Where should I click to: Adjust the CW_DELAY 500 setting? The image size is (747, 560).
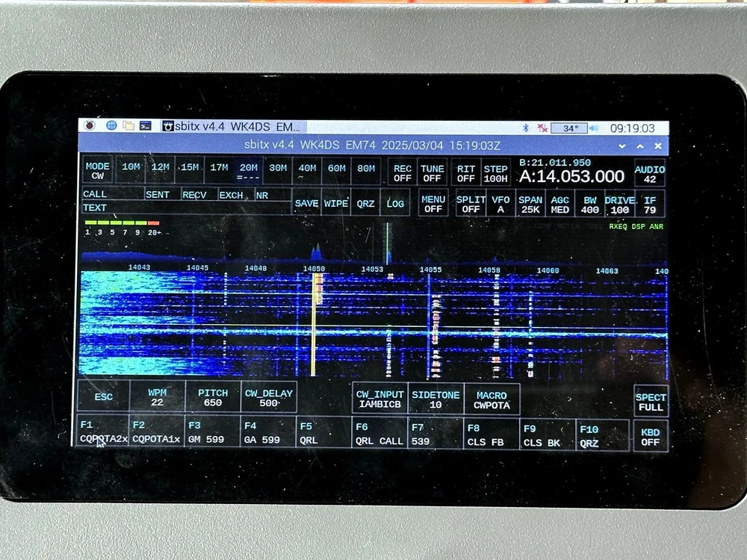tap(269, 398)
